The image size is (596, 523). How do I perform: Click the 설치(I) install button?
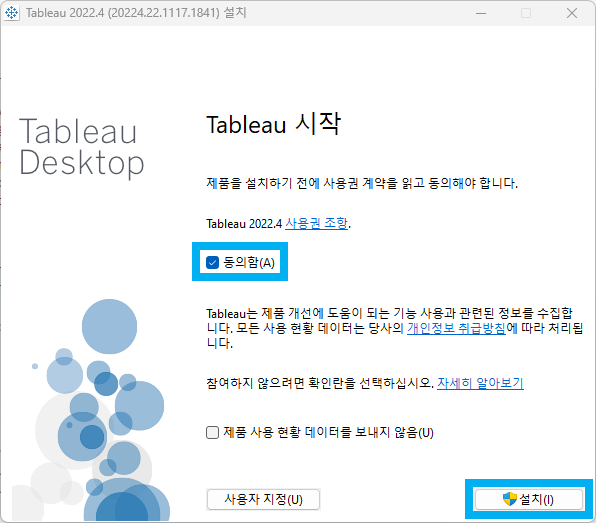(x=529, y=499)
